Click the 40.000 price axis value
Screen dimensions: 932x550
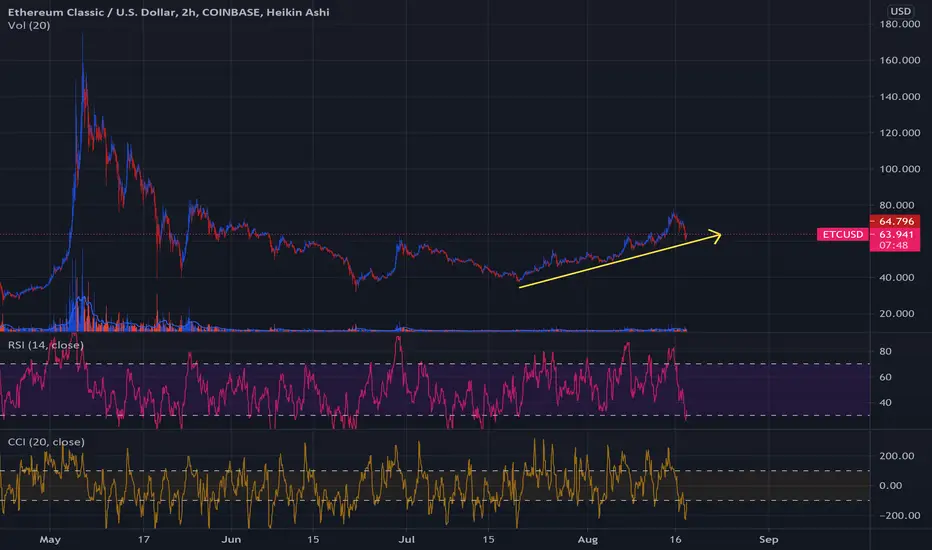897,278
